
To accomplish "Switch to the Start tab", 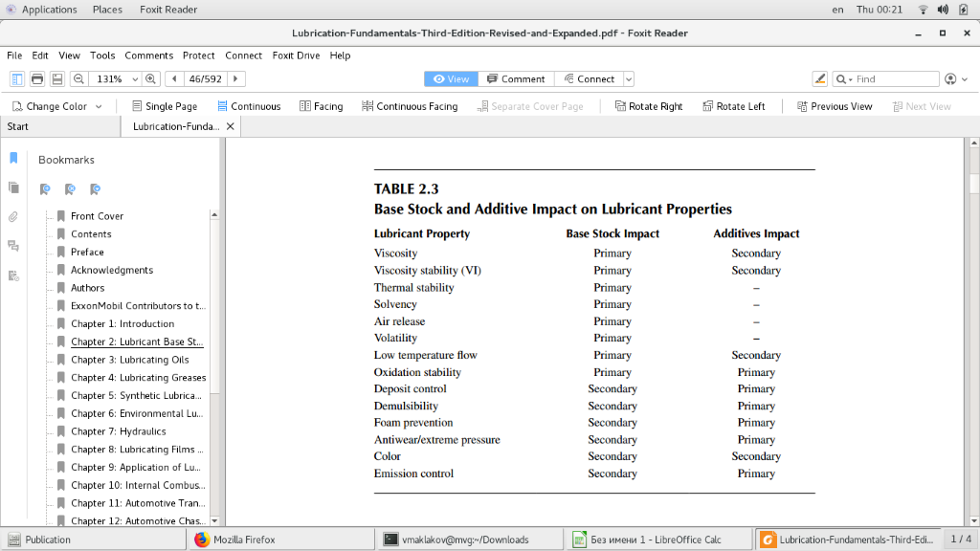I will (60, 126).
